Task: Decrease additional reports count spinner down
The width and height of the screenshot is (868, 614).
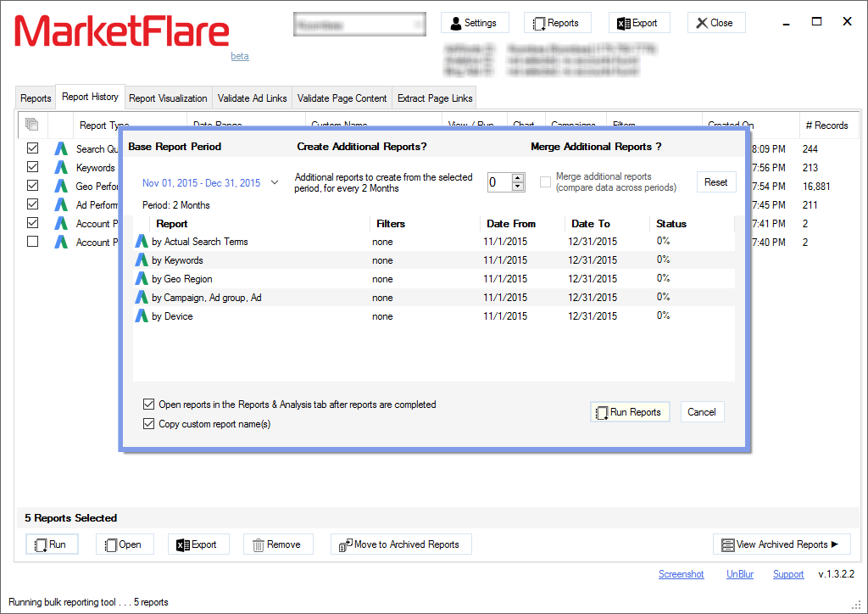Action: [x=518, y=187]
